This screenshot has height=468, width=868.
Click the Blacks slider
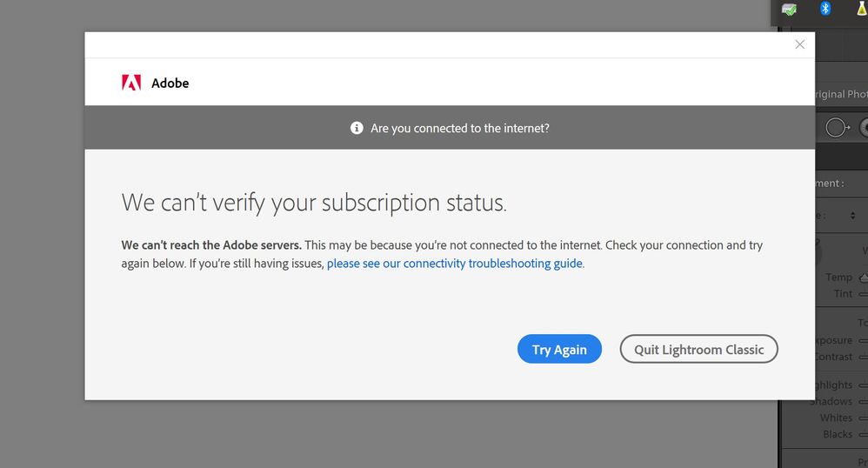tap(863, 434)
